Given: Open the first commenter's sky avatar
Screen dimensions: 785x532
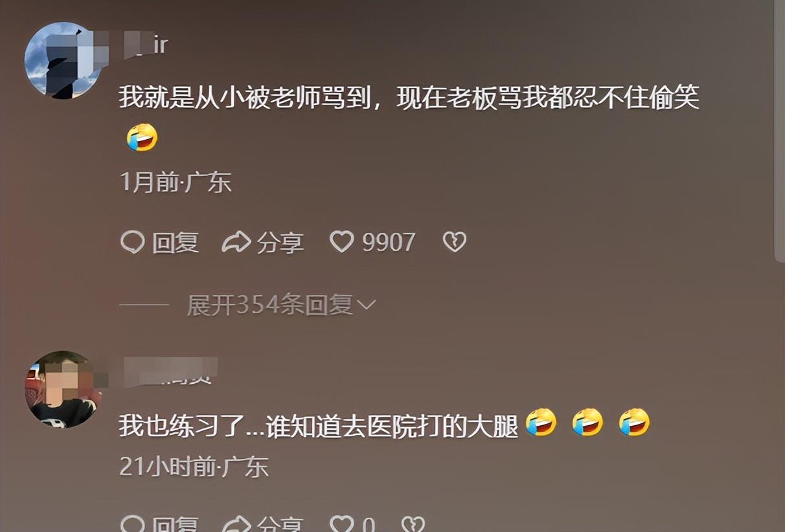Looking at the screenshot, I should point(62,60).
